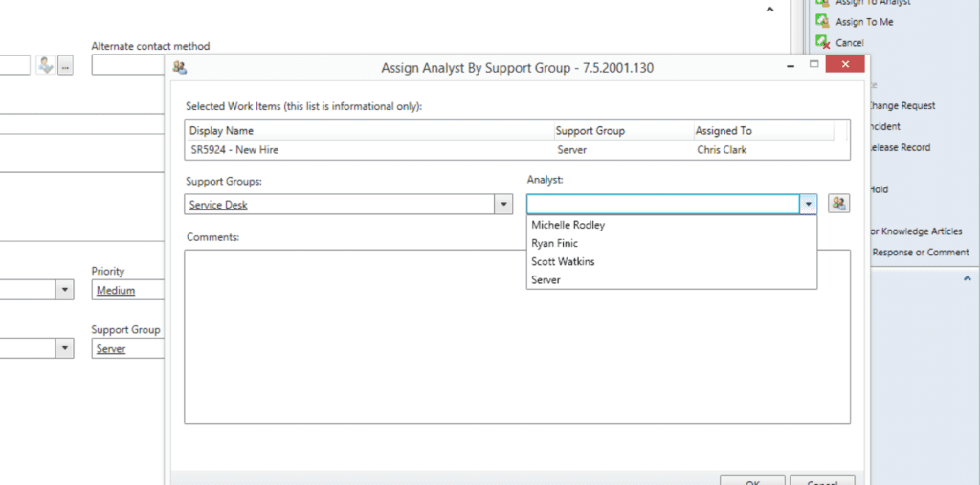Click the Knowledge Articles task link
Viewport: 980px width, 485px height.
(x=916, y=231)
